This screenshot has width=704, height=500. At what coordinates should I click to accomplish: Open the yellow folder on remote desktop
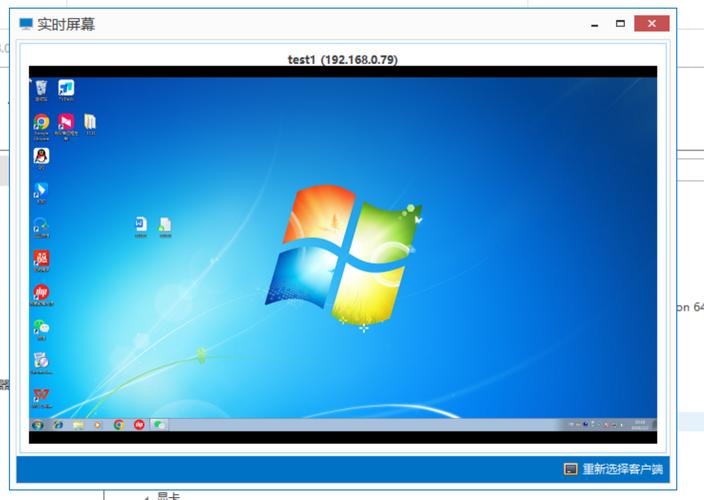90,122
